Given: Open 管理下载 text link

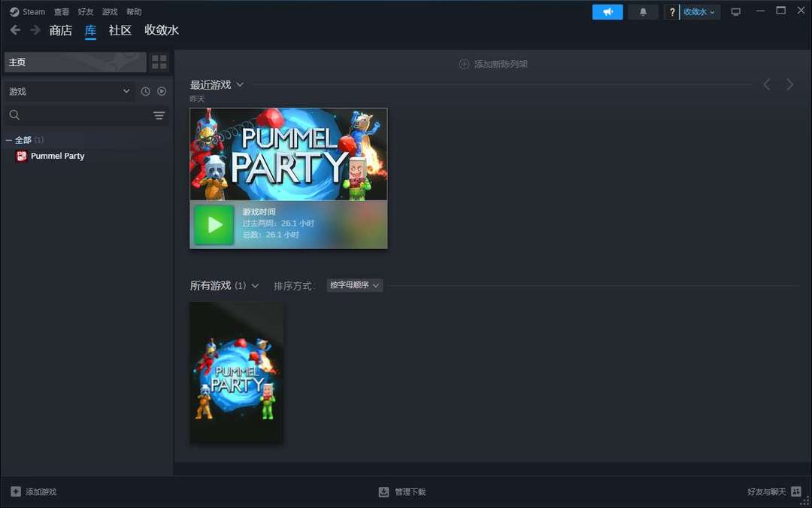Looking at the screenshot, I should pos(411,492).
